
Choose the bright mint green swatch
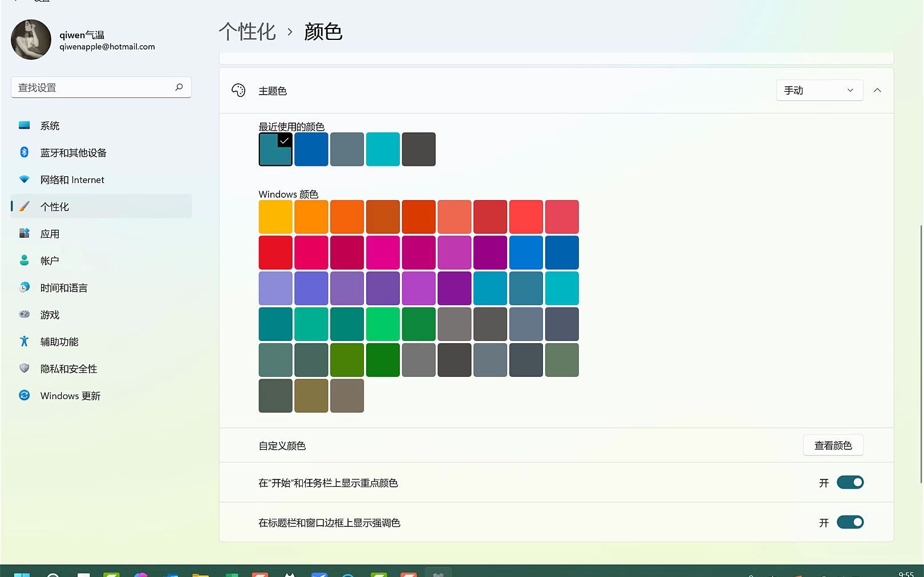click(x=383, y=324)
